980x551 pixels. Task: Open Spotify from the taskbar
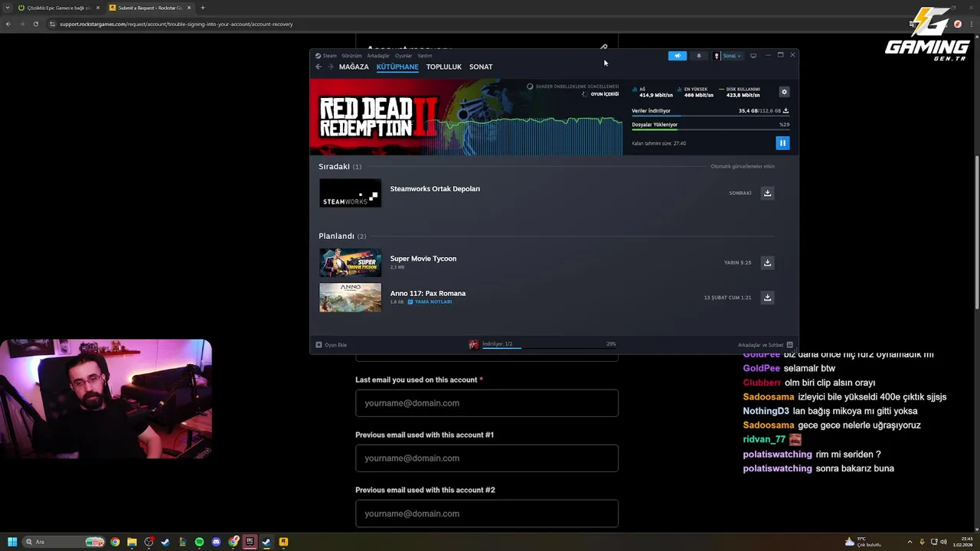click(199, 542)
